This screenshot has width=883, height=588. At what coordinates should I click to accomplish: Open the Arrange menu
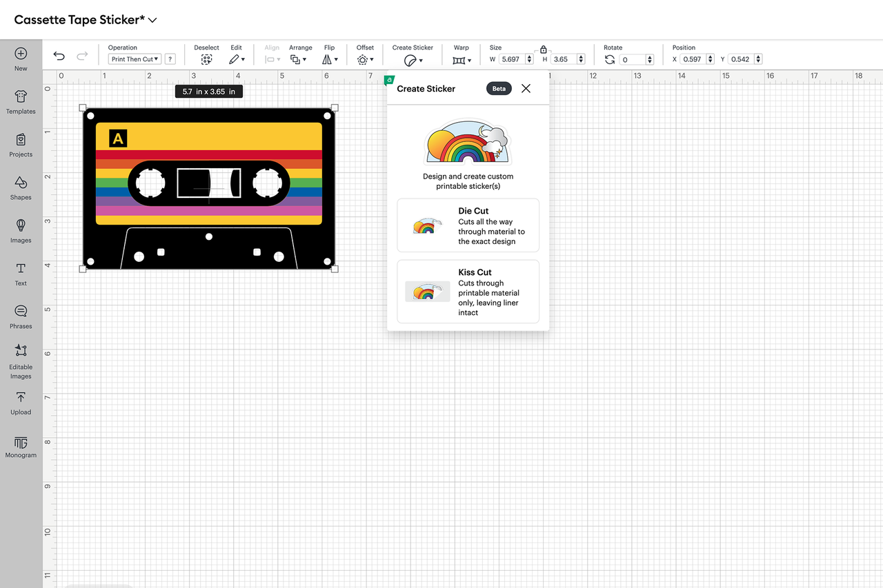pyautogui.click(x=298, y=60)
